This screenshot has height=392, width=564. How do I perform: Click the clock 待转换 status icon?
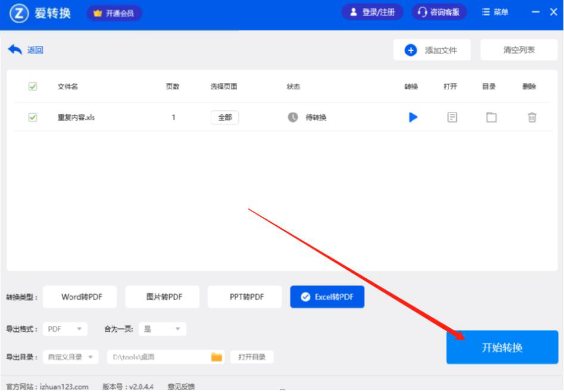(293, 117)
